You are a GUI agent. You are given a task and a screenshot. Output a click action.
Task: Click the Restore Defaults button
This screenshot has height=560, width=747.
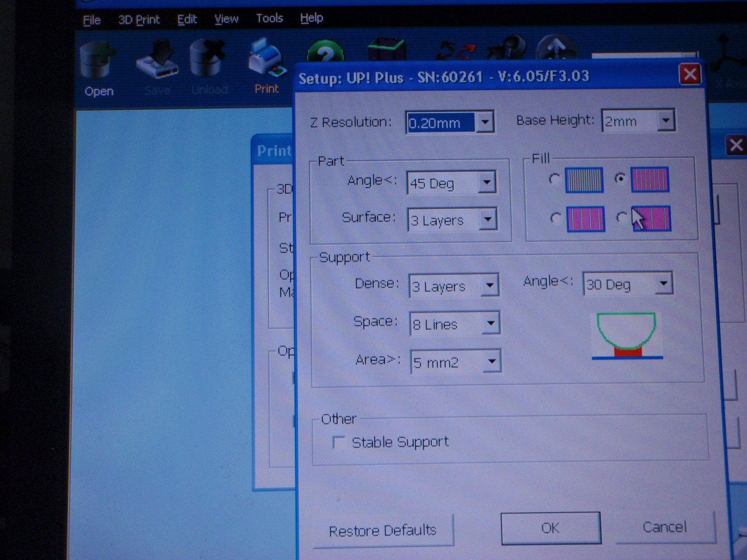(x=383, y=530)
